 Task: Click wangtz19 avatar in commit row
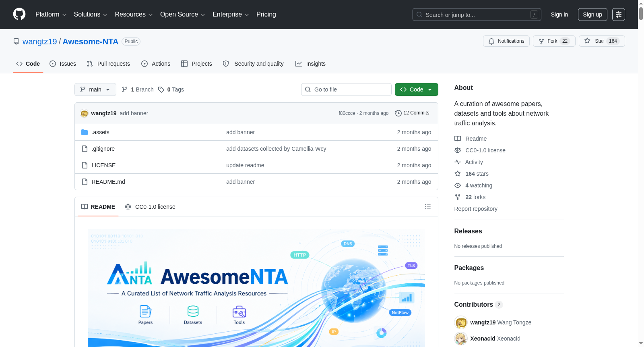point(84,113)
